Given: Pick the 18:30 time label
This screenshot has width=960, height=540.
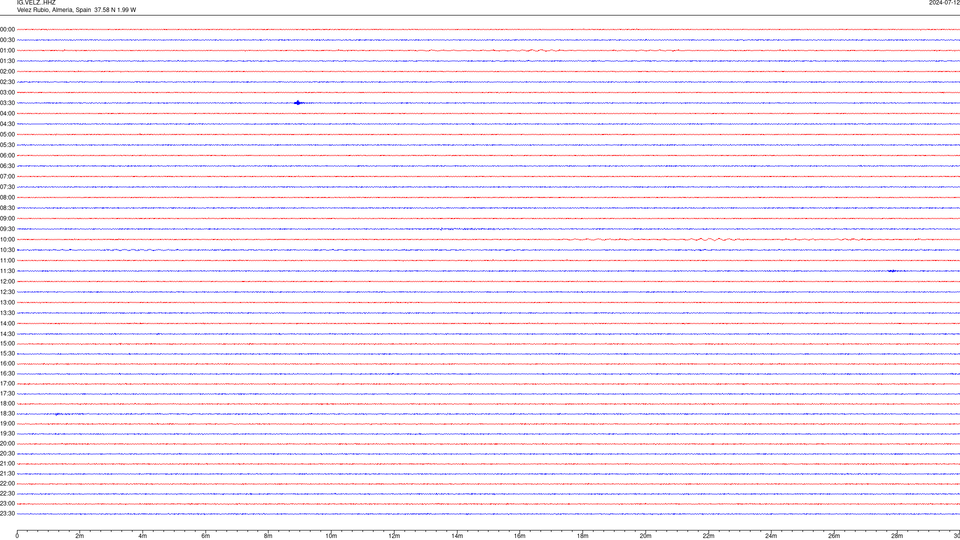Looking at the screenshot, I should point(7,414).
